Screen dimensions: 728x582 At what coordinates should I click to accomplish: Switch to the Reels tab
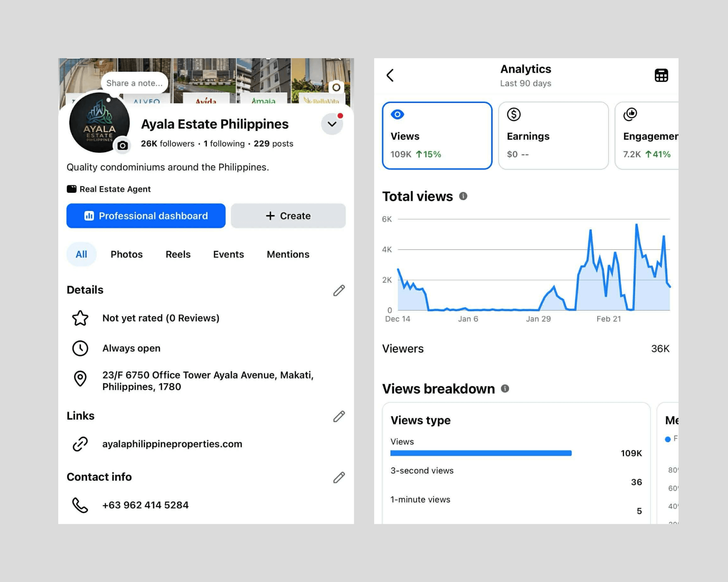pyautogui.click(x=178, y=254)
